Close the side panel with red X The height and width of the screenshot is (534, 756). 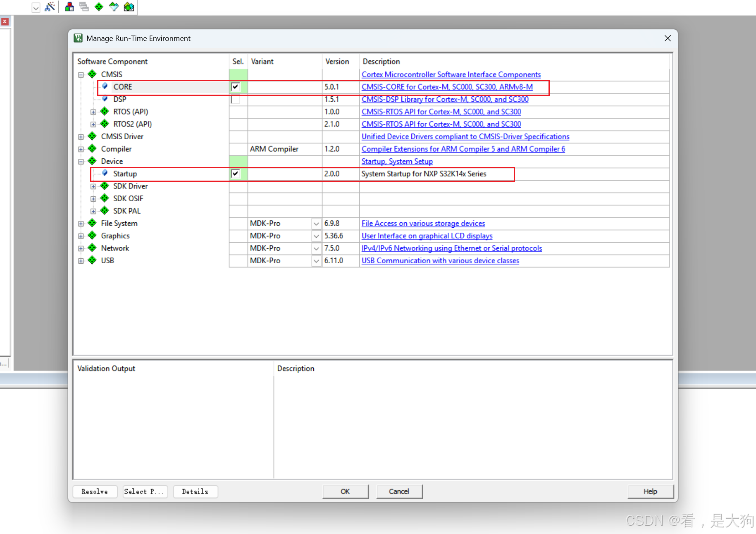(x=5, y=21)
